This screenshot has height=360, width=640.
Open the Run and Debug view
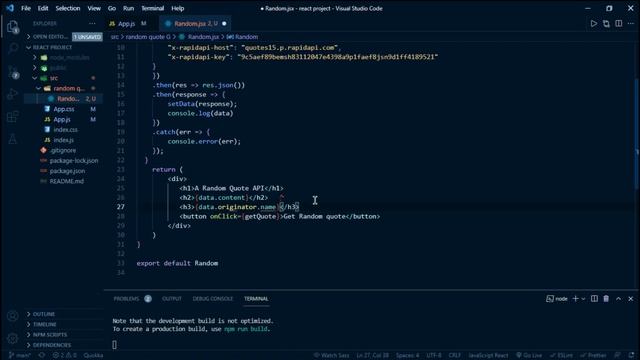tap(13, 94)
